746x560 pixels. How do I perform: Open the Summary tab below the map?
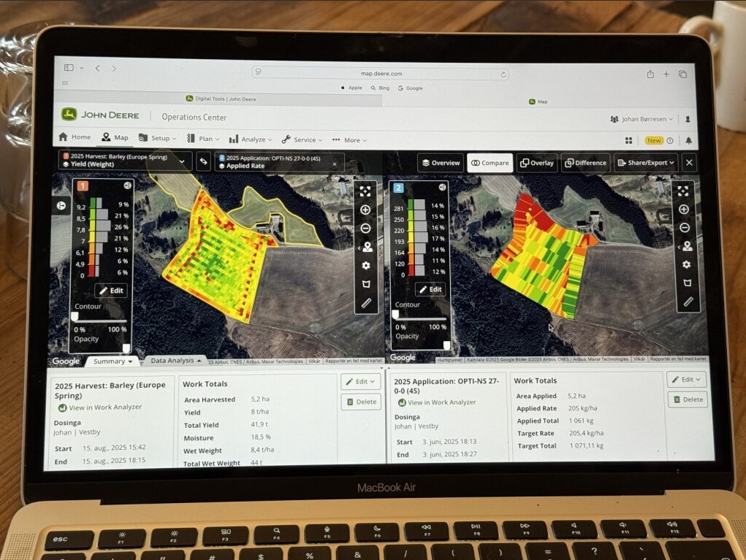point(113,361)
